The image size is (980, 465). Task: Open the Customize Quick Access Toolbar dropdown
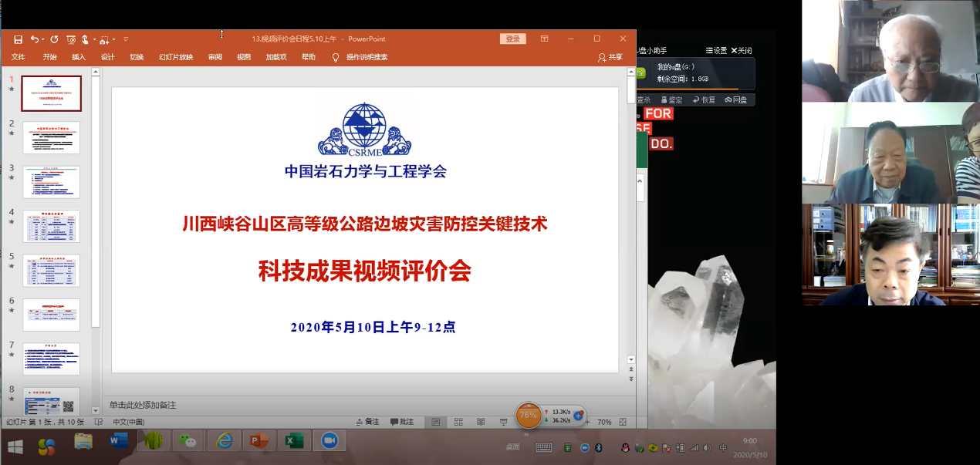tap(126, 39)
